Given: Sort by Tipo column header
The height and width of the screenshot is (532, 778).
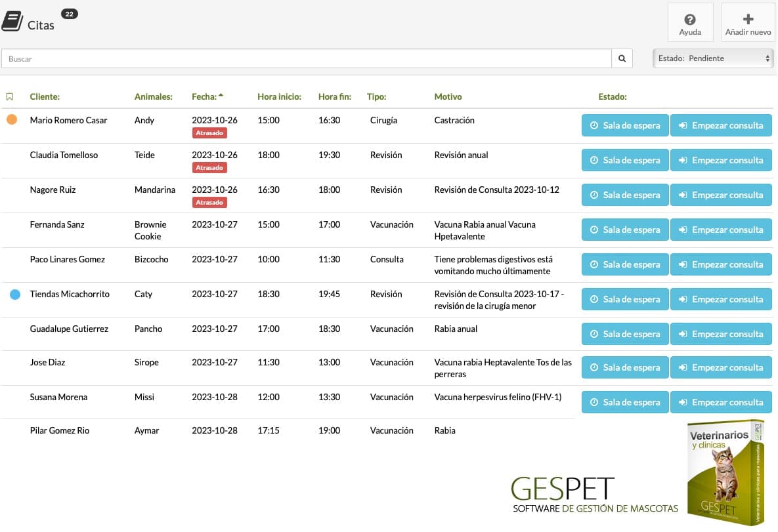Looking at the screenshot, I should [x=377, y=96].
